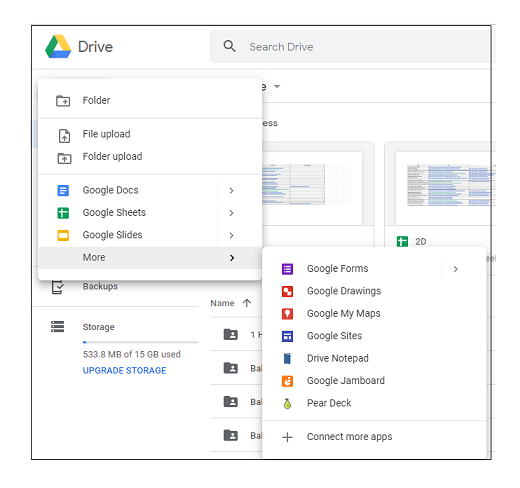Click the Drive Notepad icon
Viewport: 520px width, 488px height.
point(287,358)
